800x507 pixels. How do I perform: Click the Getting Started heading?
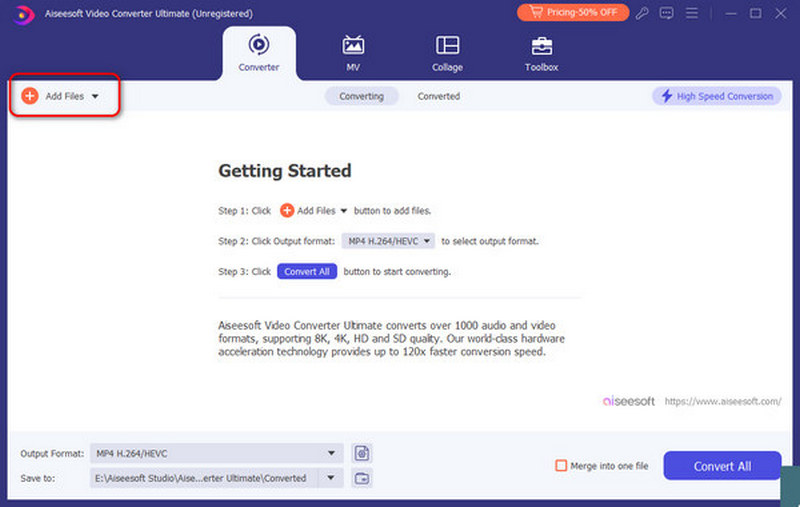285,170
